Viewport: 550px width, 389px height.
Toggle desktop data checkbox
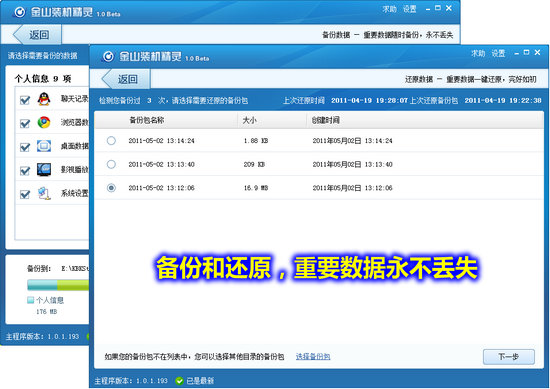tap(25, 147)
